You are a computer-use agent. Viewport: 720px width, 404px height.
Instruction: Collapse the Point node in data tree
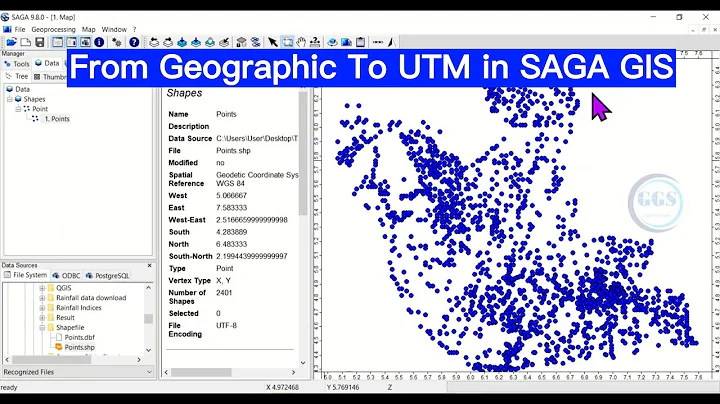click(18, 109)
